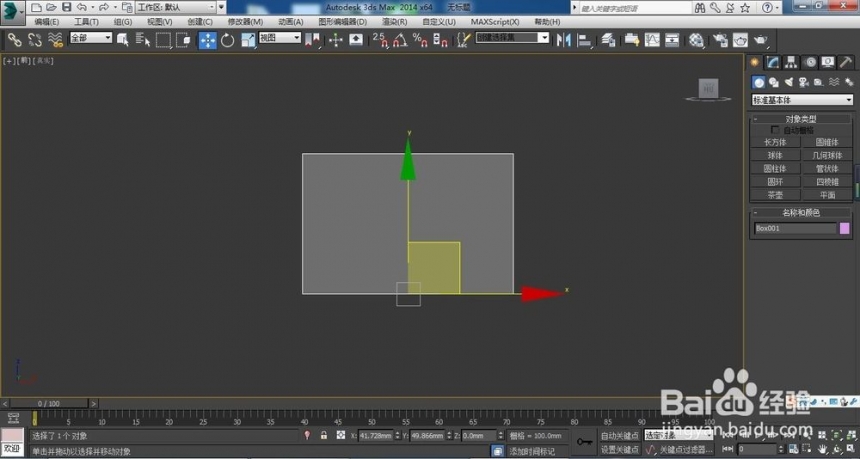Click the Render Production teapot icon
This screenshot has height=459, width=860.
point(761,40)
